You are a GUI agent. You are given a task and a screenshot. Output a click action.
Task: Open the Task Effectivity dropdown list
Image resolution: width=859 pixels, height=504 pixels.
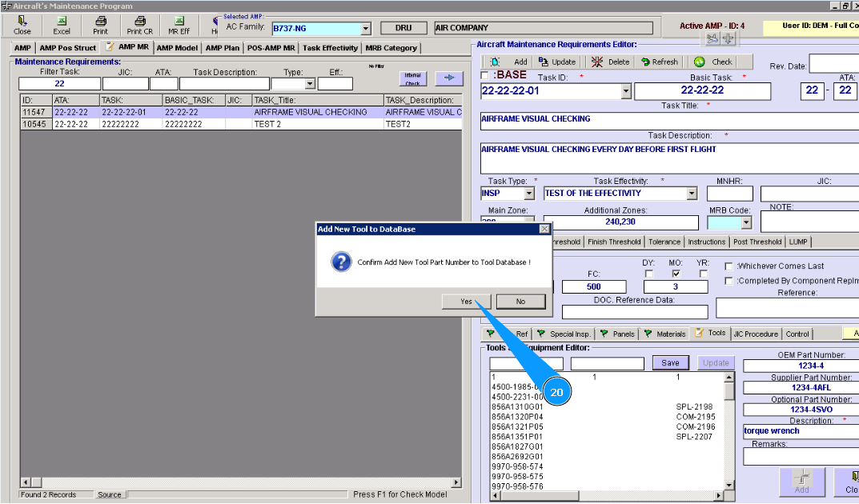(x=692, y=194)
